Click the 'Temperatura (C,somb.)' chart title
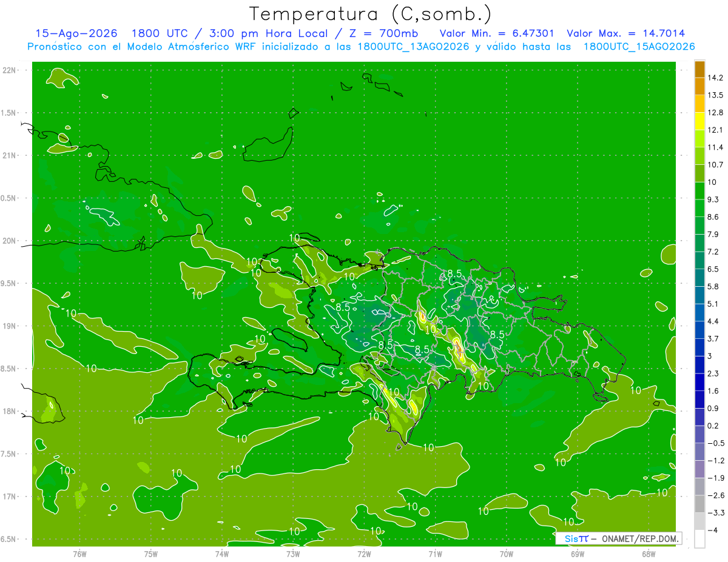Image resolution: width=728 pixels, height=562 pixels. point(370,14)
